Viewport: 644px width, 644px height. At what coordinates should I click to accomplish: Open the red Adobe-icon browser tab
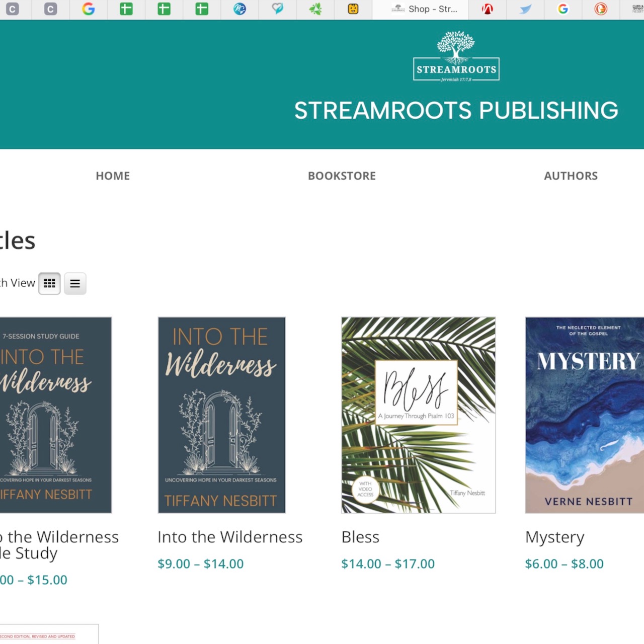tap(487, 9)
